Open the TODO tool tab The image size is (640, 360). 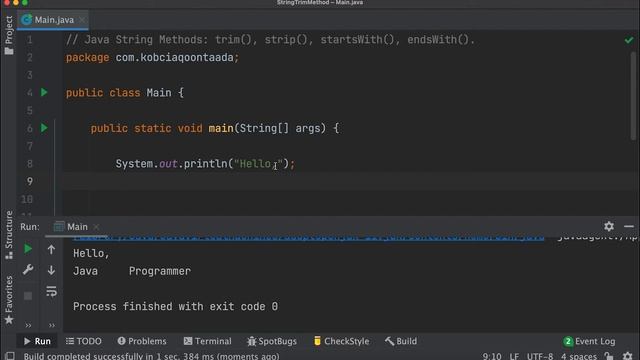coord(84,341)
